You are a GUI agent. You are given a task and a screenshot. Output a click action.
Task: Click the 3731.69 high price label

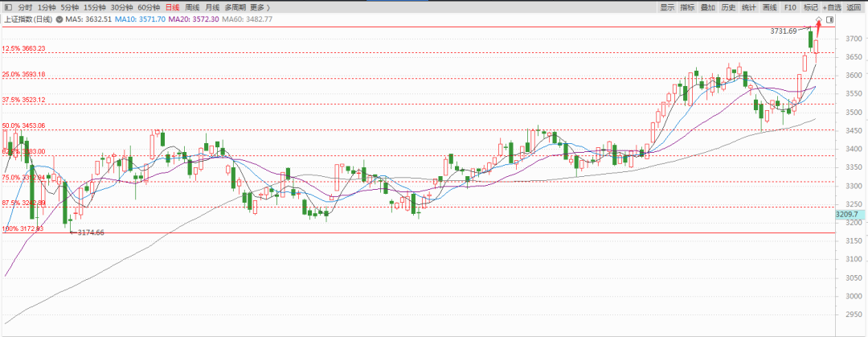(783, 31)
